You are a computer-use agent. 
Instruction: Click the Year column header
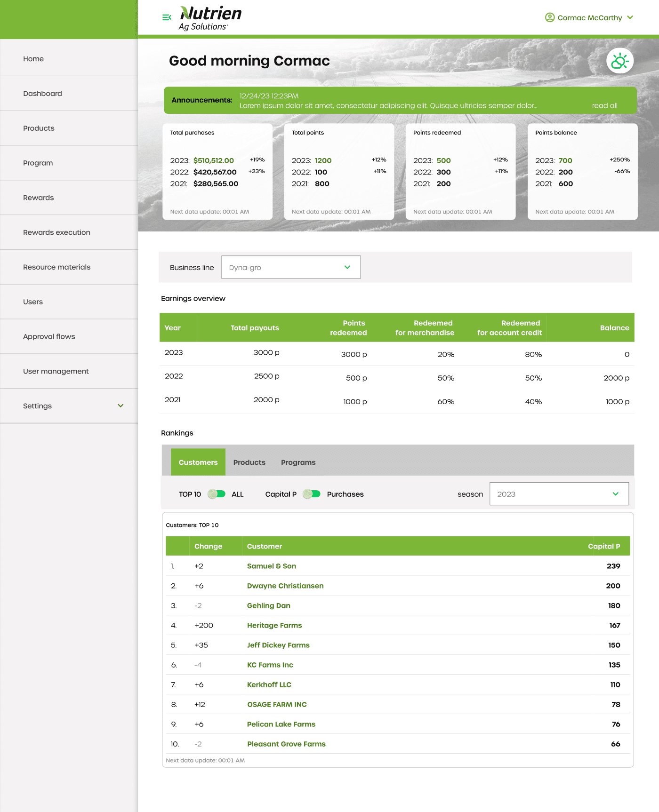(x=173, y=328)
